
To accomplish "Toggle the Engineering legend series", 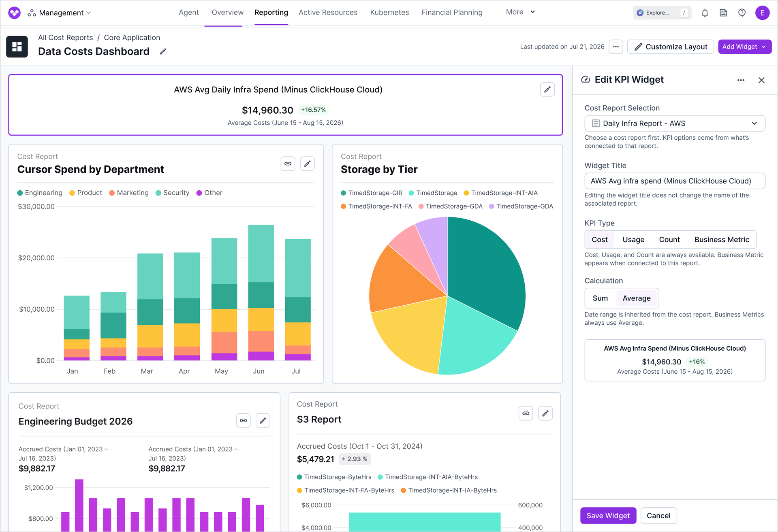I will (40, 193).
